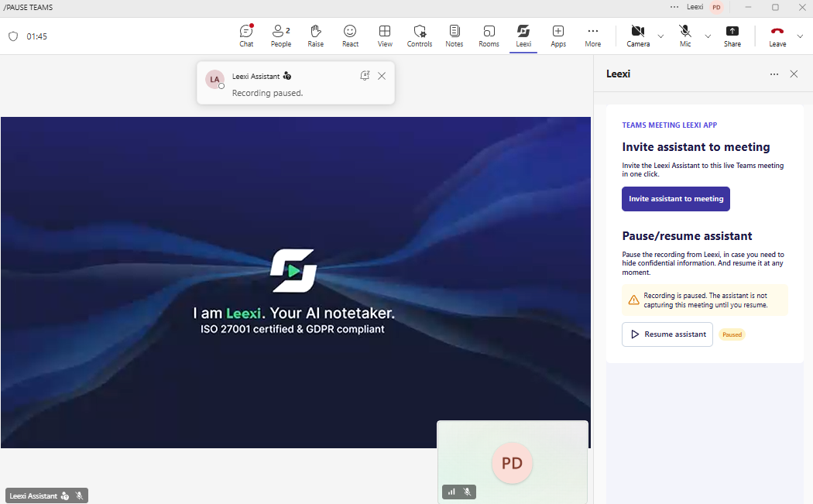813x504 pixels.
Task: Turn on the Camera
Action: [x=638, y=36]
